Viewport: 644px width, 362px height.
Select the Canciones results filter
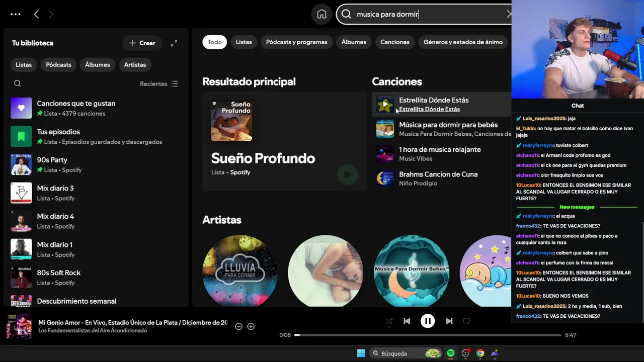pyautogui.click(x=395, y=42)
